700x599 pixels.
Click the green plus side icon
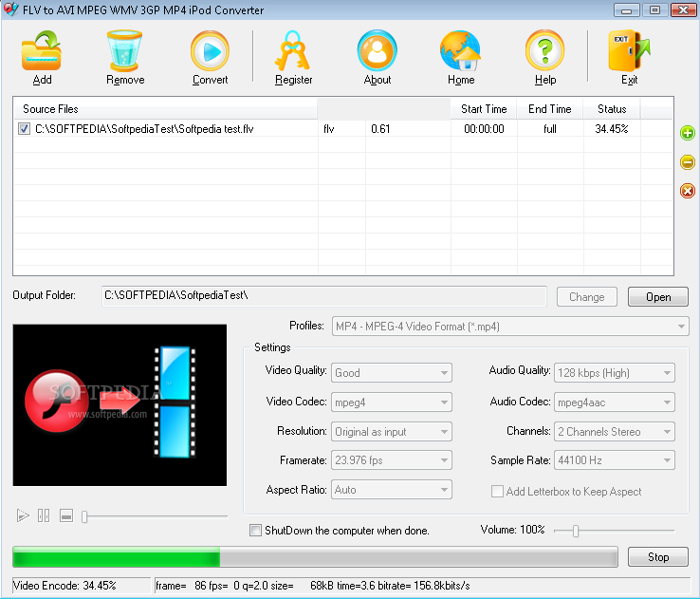click(x=688, y=133)
